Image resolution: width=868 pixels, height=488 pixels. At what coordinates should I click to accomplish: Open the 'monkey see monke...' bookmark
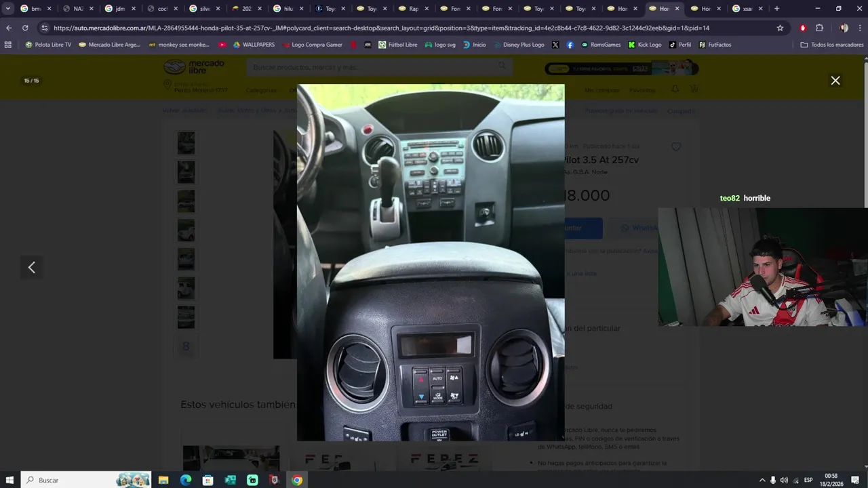[x=178, y=45]
